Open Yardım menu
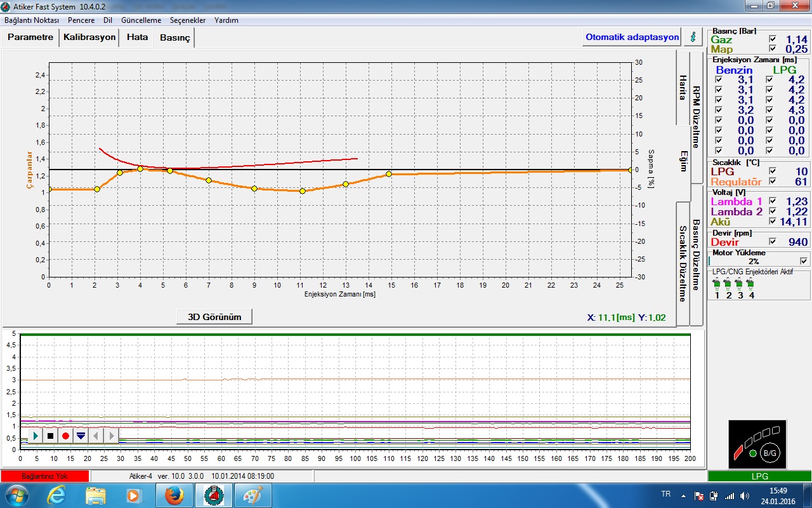The image size is (812, 508). [226, 20]
